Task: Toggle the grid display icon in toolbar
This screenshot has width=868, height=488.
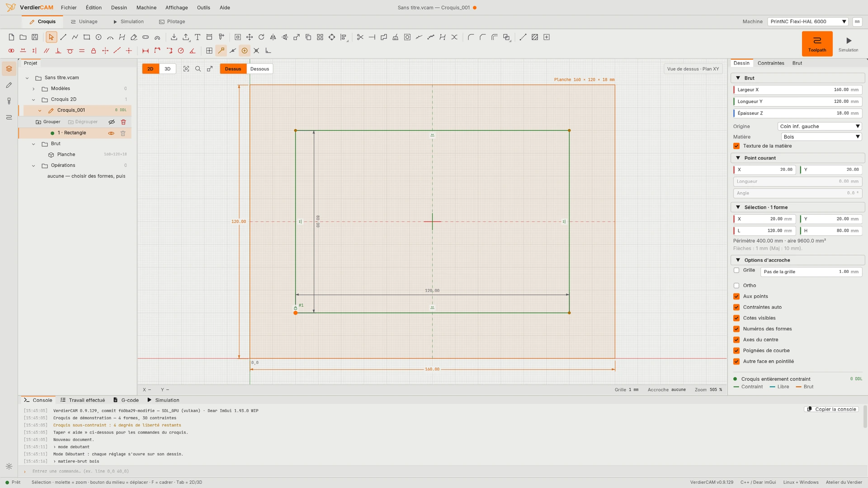Action: point(209,51)
